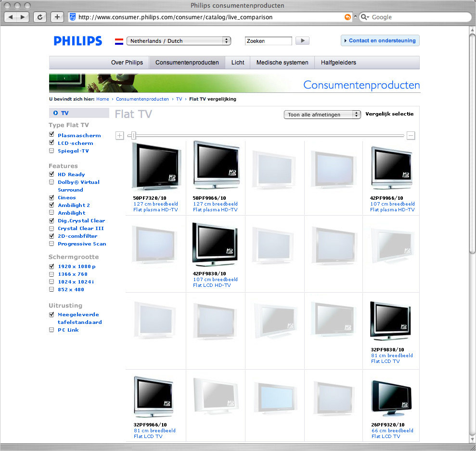The height and width of the screenshot is (451, 476).
Task: Click the browser URL address field
Action: point(209,17)
